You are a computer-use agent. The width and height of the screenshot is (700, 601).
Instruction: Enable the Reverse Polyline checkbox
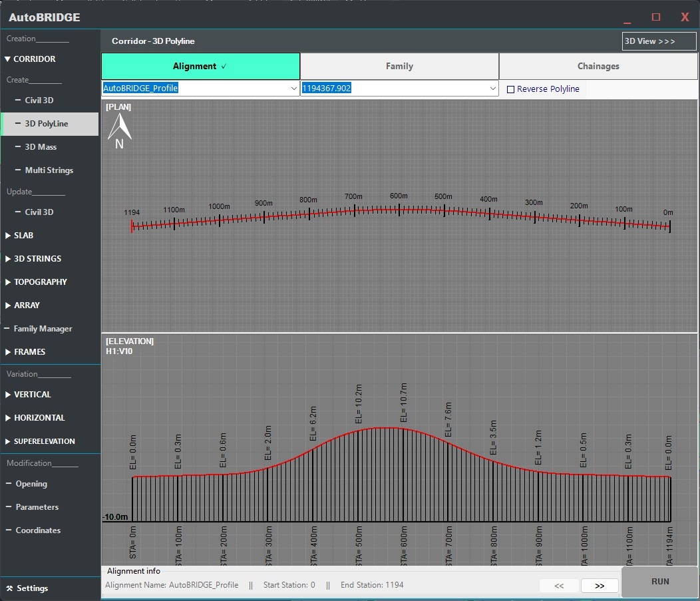(511, 89)
